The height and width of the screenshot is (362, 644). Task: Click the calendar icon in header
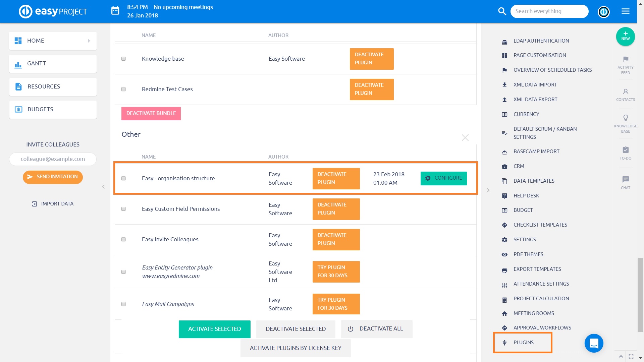pyautogui.click(x=115, y=11)
